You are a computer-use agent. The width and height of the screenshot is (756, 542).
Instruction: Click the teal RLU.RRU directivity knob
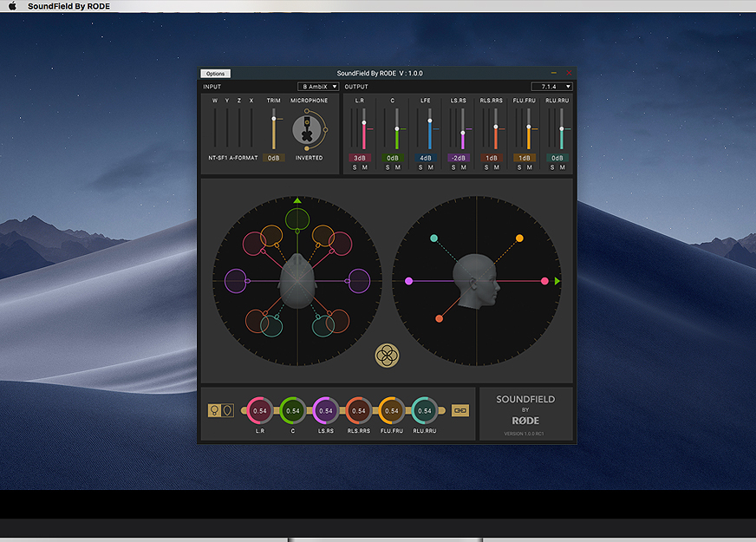point(425,411)
